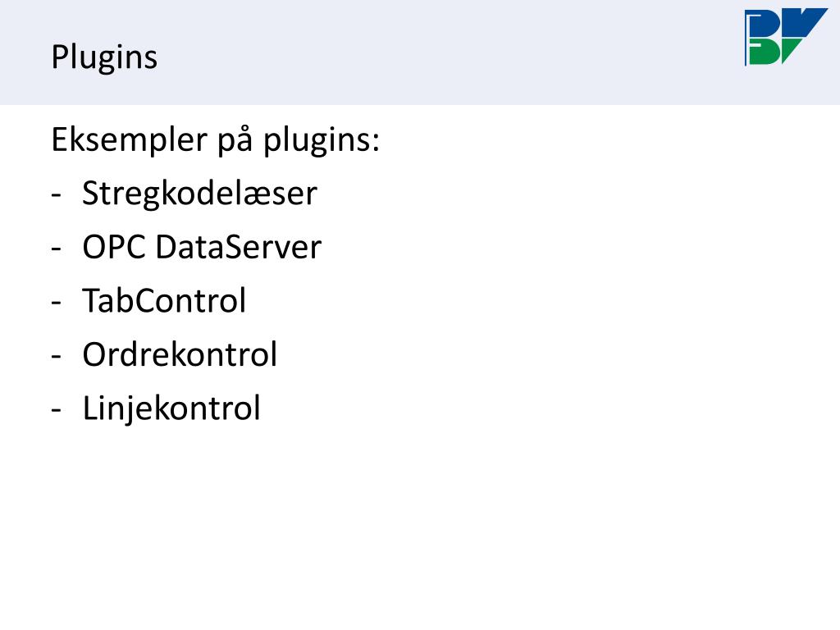Click the dash bullet before OPC DataServer
The image size is (840, 630).
tap(57, 249)
